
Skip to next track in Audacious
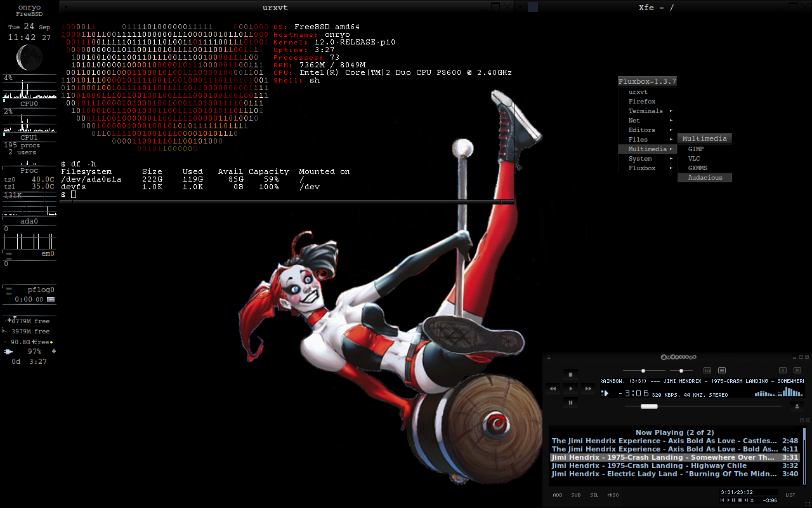(x=588, y=388)
